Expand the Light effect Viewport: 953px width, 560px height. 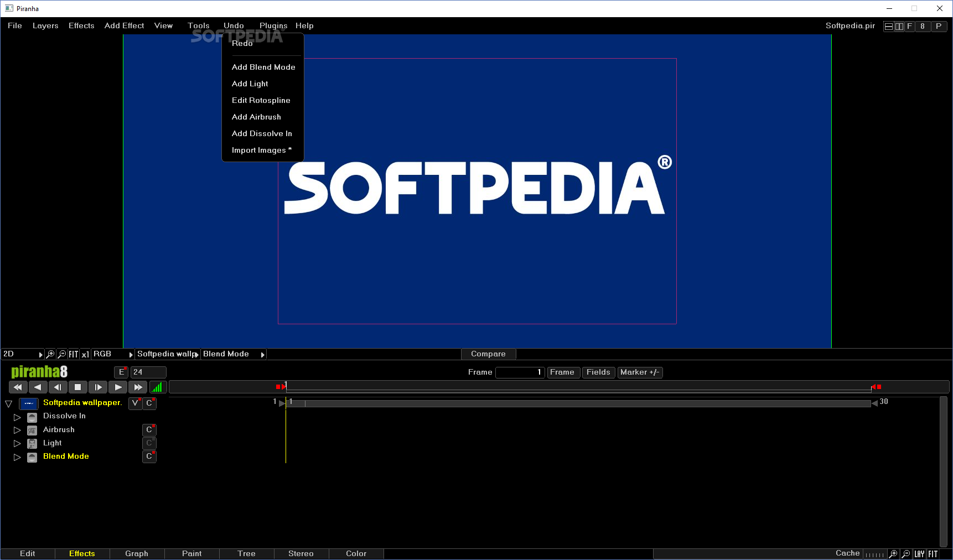click(17, 444)
